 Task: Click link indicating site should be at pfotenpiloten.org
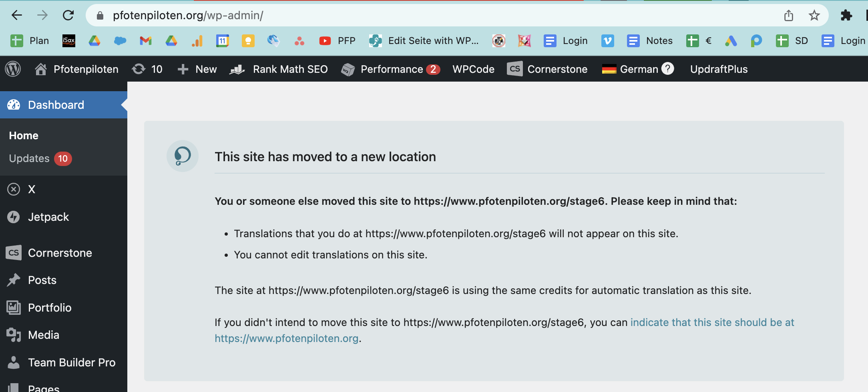coord(504,330)
